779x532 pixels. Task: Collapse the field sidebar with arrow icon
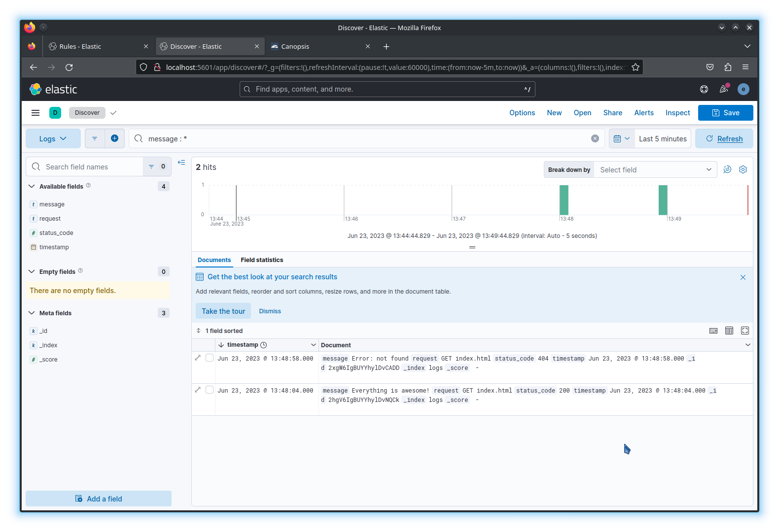coord(181,163)
